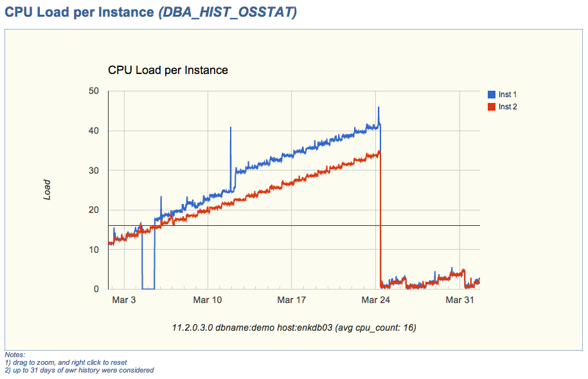The height and width of the screenshot is (379, 588).
Task: Click the Mar 17 x-axis label
Action: pyautogui.click(x=292, y=300)
